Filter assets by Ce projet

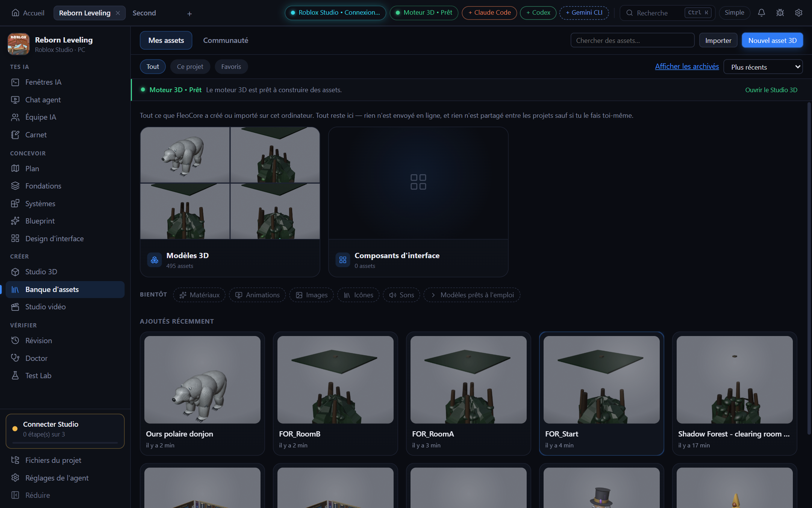[190, 67]
